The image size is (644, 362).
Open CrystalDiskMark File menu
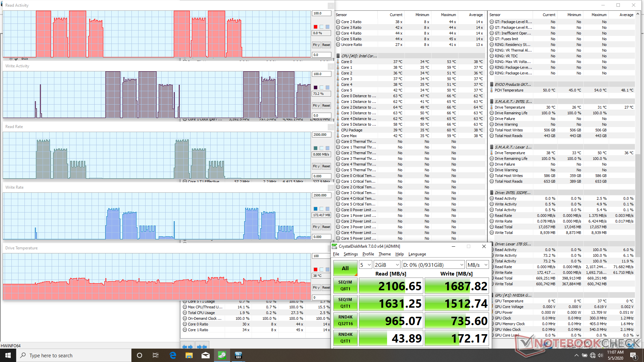336,254
